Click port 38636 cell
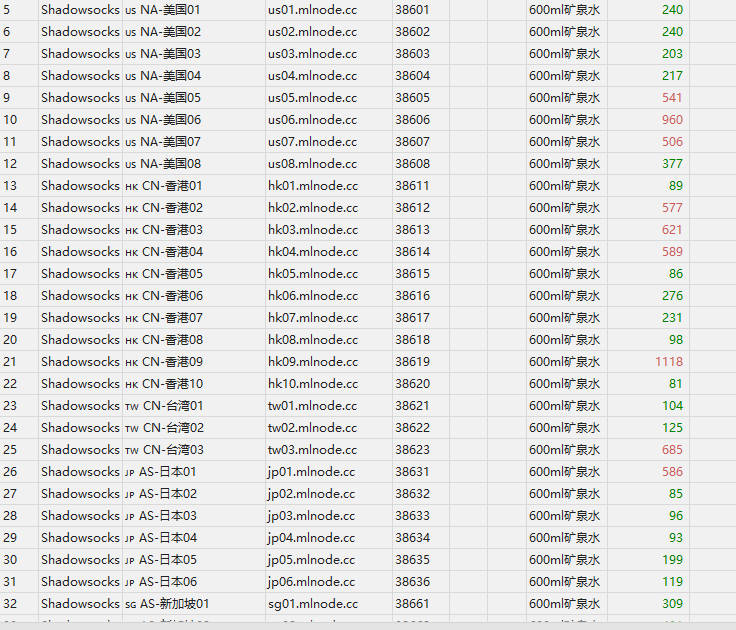 [x=412, y=581]
